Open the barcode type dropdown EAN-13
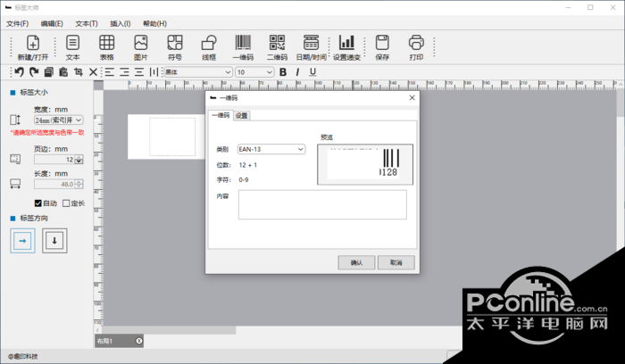 tap(271, 149)
